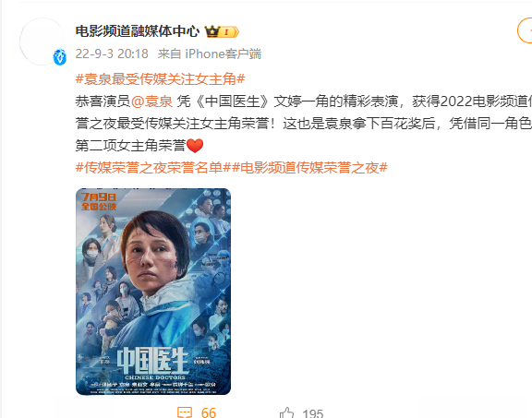532x418 pixels.
Task: Click the post timestamp 22-9-3 20:18
Action: (112, 54)
